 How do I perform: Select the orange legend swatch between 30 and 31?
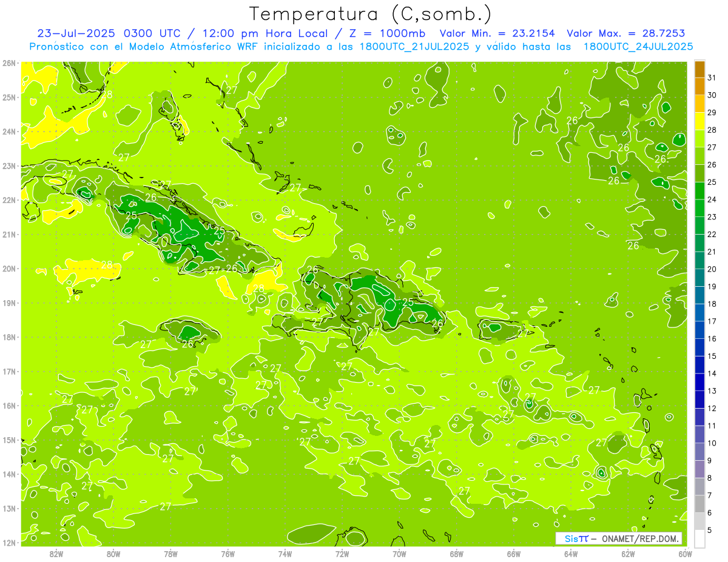699,87
